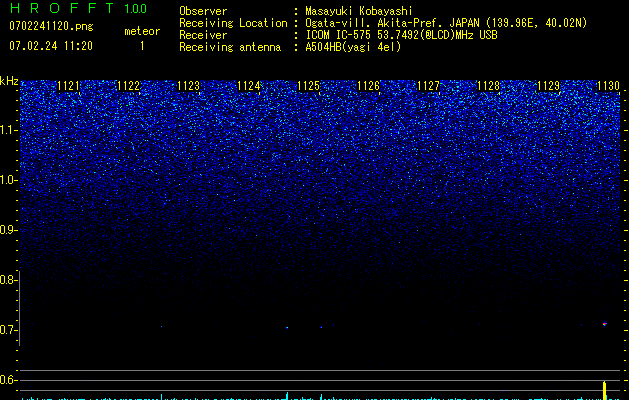Click the meteor label

tap(142, 31)
